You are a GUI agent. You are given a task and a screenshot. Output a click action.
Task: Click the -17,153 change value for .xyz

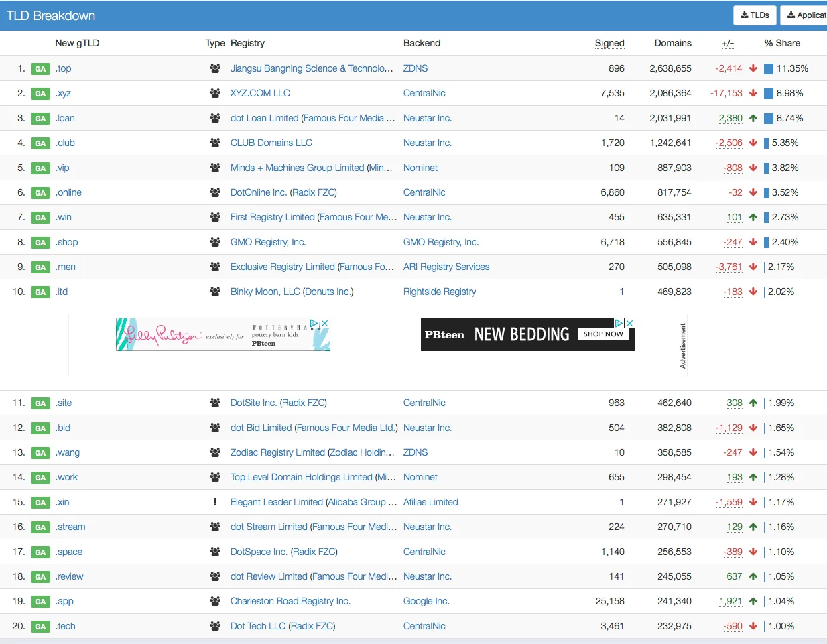click(726, 93)
